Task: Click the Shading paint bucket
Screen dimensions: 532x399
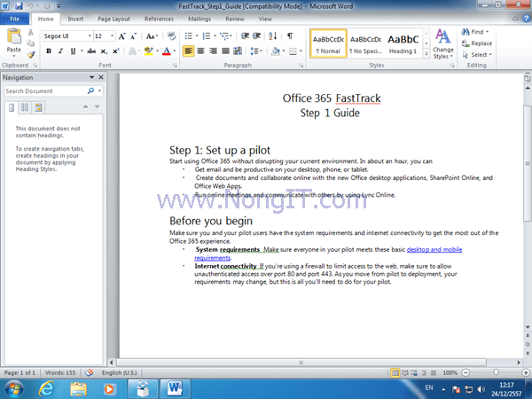Action: [x=276, y=51]
